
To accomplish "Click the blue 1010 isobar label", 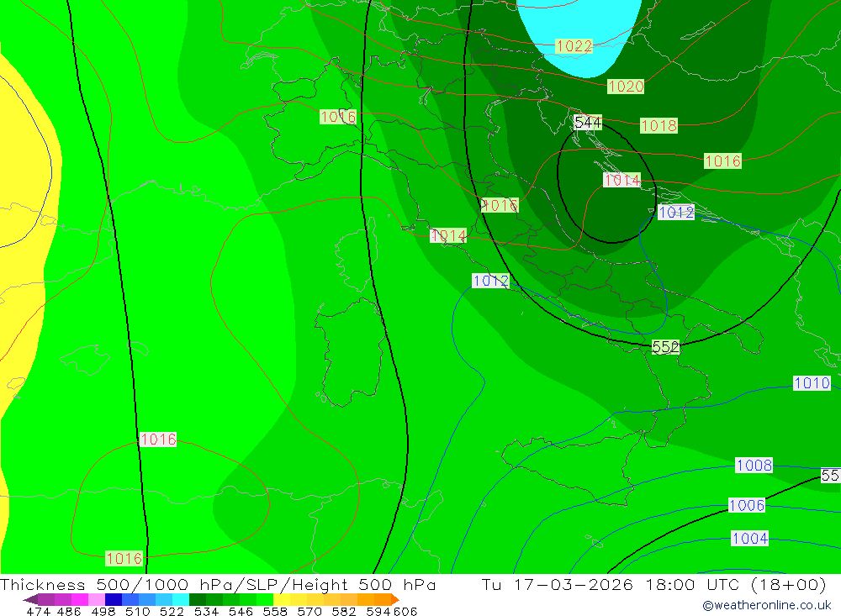I will tap(812, 382).
